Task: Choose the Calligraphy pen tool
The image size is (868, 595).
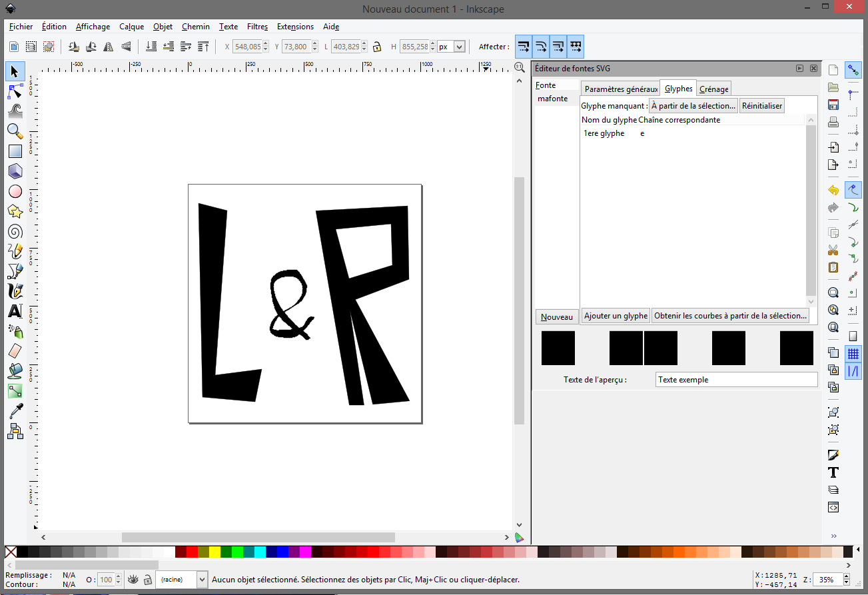Action: pos(15,291)
